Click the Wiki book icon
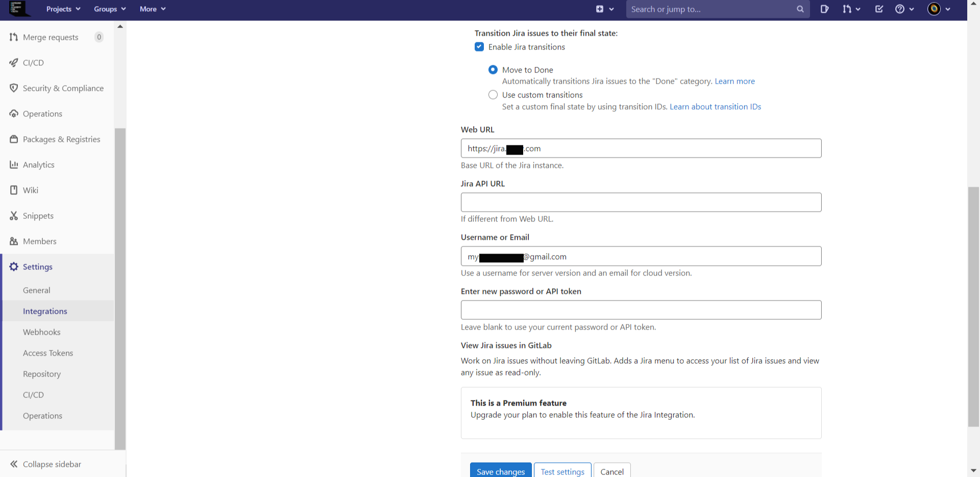980x477 pixels. coord(14,190)
